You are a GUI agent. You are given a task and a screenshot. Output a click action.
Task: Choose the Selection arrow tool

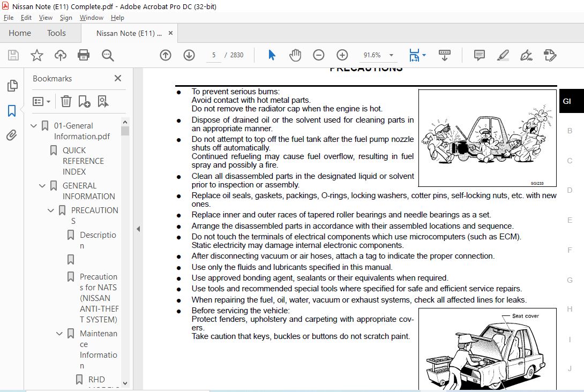click(x=272, y=56)
